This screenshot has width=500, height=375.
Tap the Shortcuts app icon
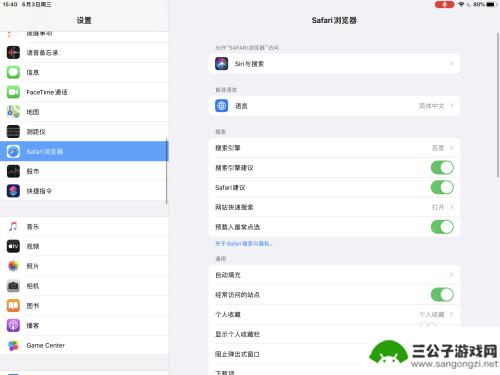(13, 191)
